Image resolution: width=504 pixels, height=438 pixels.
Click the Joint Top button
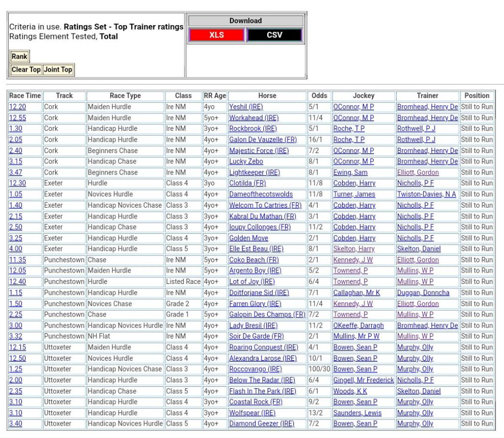point(58,69)
